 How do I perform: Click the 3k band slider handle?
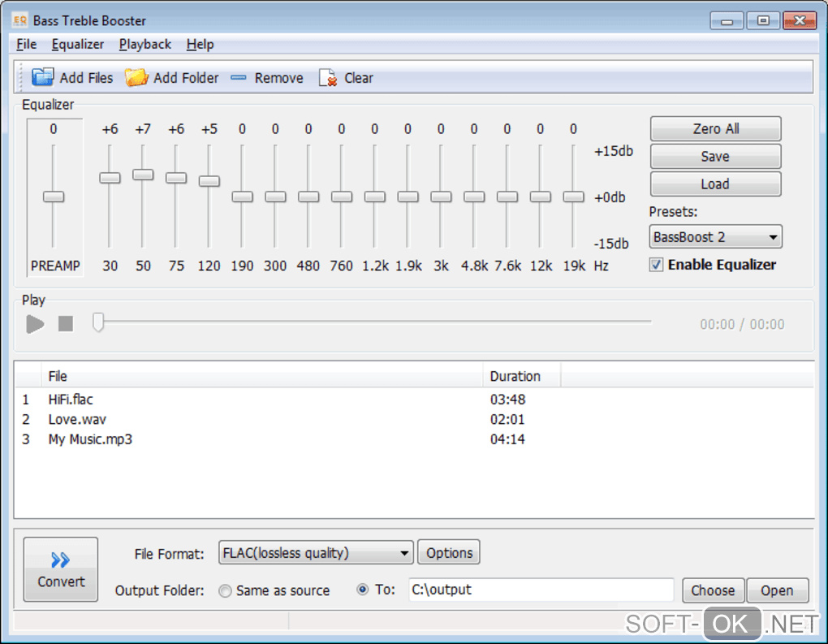click(441, 197)
